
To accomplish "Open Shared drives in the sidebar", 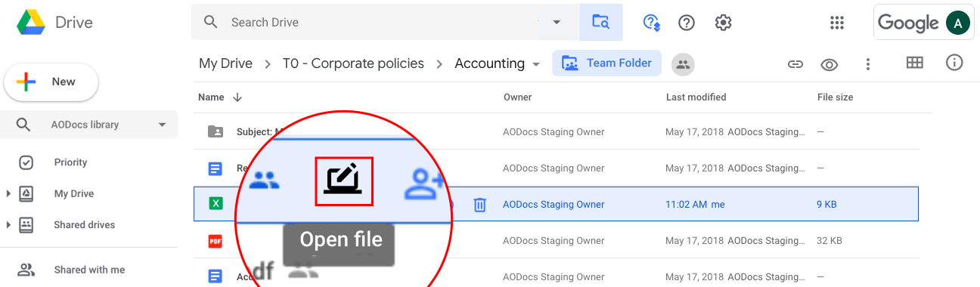I will 85,224.
